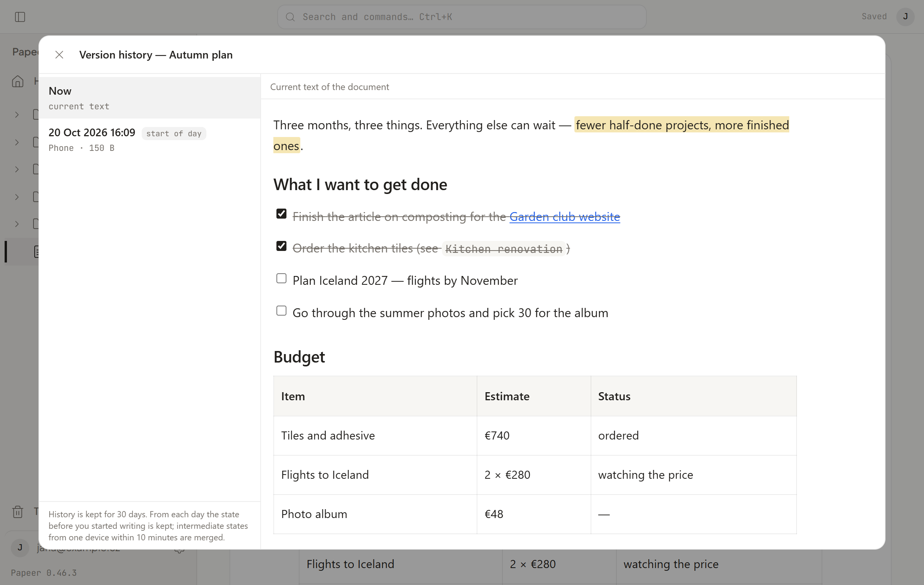Select the active document icon in sidebar
Viewport: 924px width, 585px height.
click(36, 252)
